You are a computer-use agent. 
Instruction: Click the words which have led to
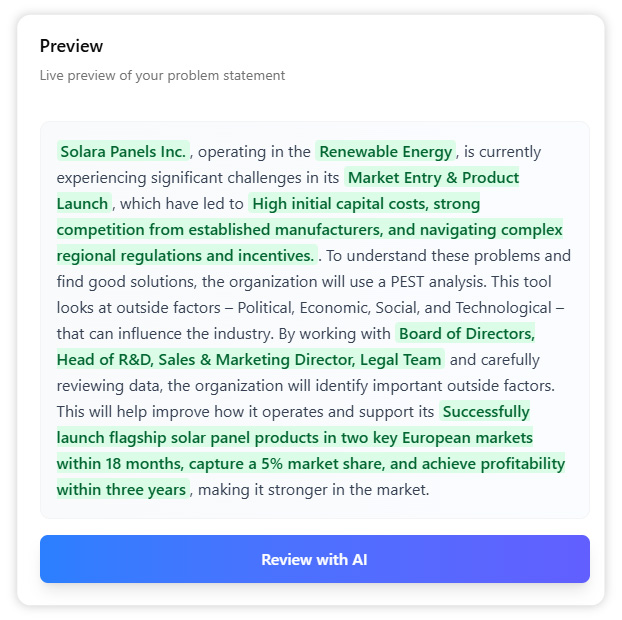pyautogui.click(x=180, y=204)
